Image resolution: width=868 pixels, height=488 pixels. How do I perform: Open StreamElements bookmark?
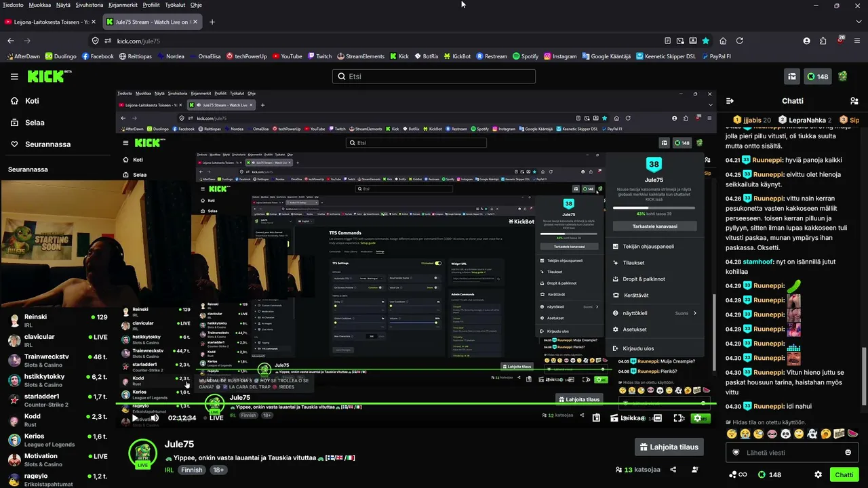click(x=361, y=56)
